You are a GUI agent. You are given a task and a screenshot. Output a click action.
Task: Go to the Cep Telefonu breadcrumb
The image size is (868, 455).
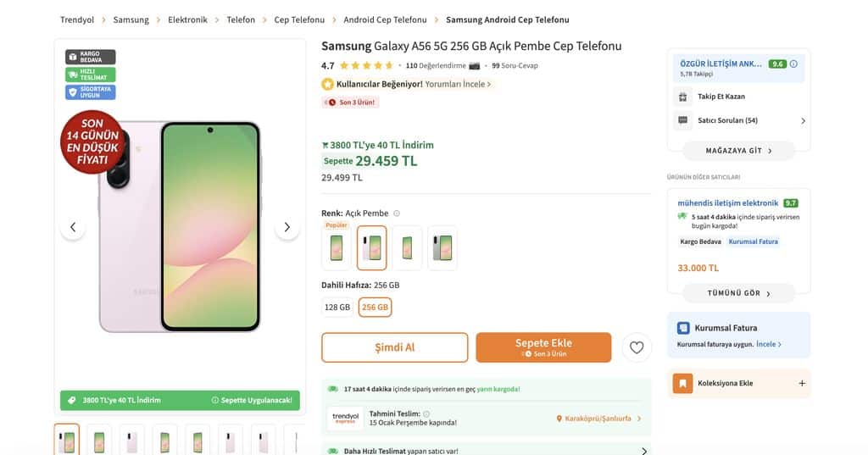pyautogui.click(x=299, y=19)
